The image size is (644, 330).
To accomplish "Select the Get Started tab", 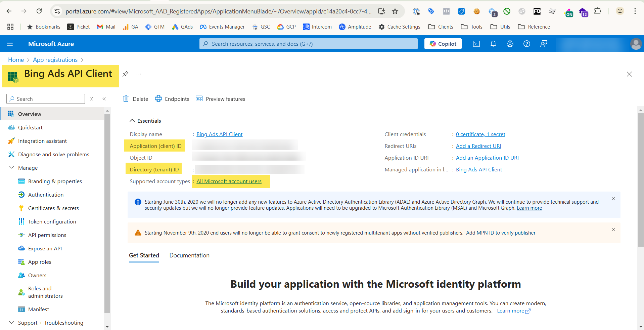I will point(144,255).
